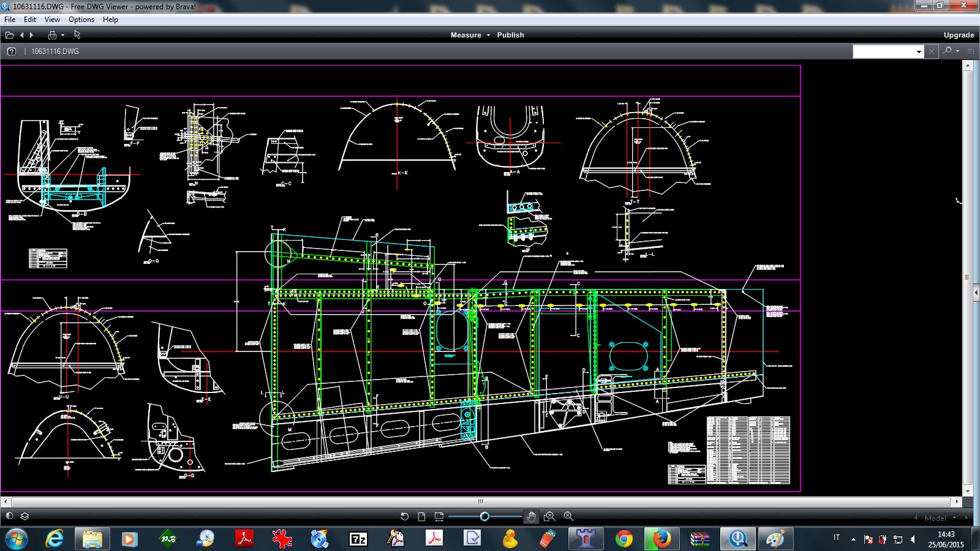980x551 pixels.
Task: Click the print icon in toolbar
Action: tap(52, 35)
